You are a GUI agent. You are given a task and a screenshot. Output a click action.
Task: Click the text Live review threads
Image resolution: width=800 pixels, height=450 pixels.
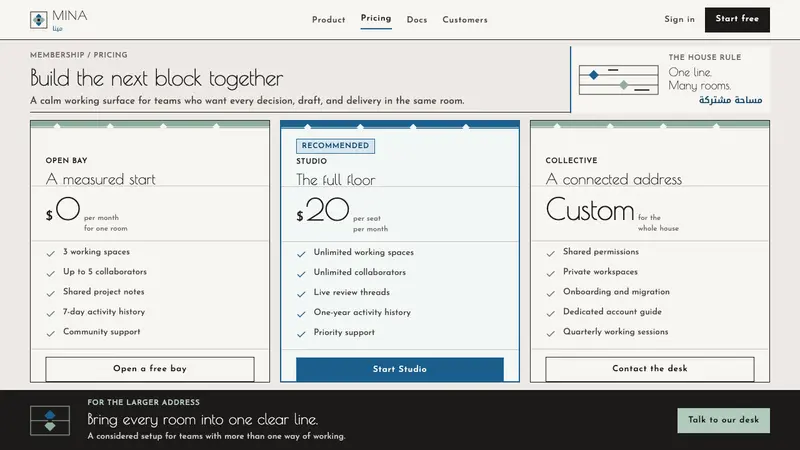[x=352, y=292]
